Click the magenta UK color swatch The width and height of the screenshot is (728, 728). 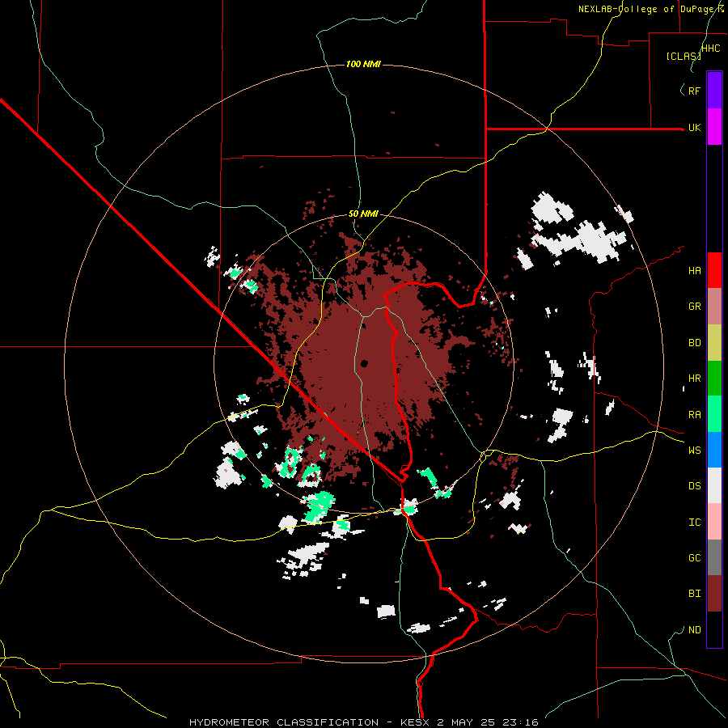click(714, 127)
